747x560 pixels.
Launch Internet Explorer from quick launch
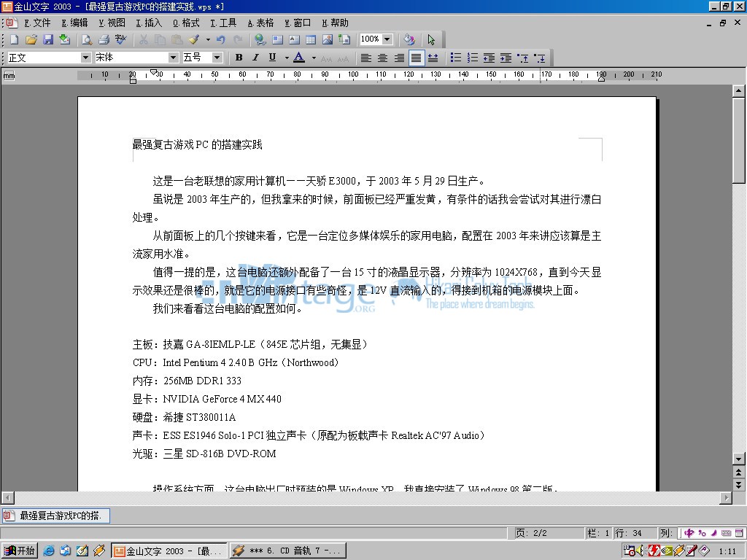point(49,551)
